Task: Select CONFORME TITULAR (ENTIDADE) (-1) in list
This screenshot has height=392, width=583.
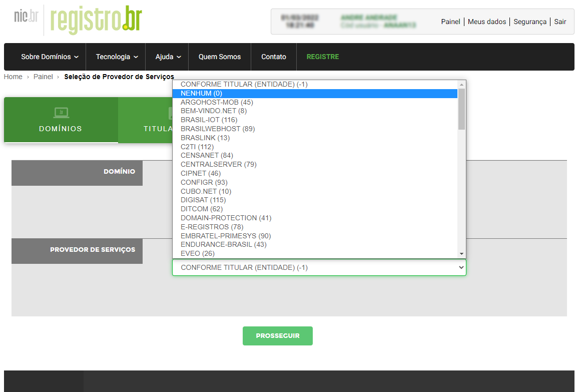Action: (315, 85)
